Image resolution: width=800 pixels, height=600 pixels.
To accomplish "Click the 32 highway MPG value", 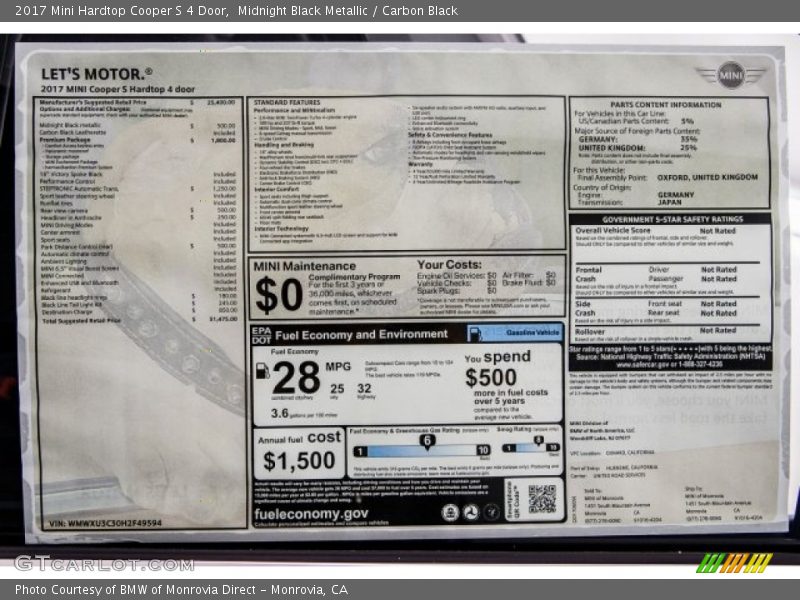I will tap(364, 388).
